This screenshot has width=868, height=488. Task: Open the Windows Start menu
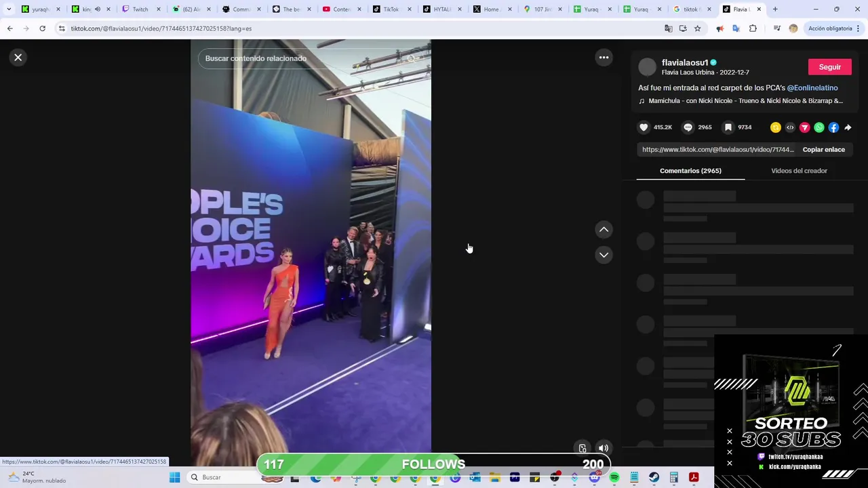tap(174, 477)
